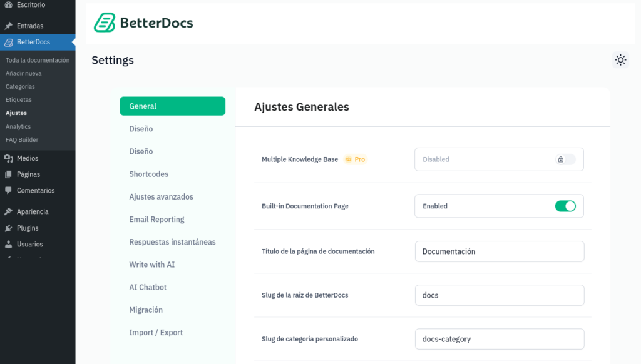
Task: Switch to the Shortcodes tab
Action: 149,174
